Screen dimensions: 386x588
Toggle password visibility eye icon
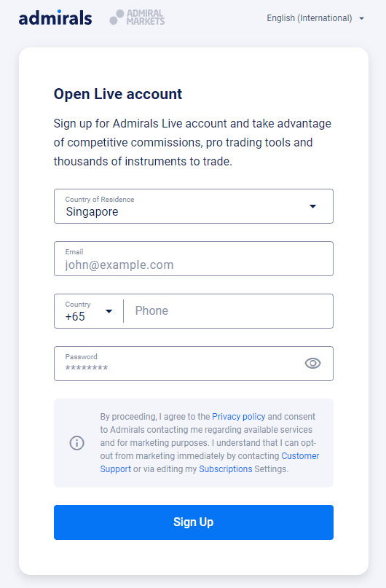pyautogui.click(x=312, y=363)
